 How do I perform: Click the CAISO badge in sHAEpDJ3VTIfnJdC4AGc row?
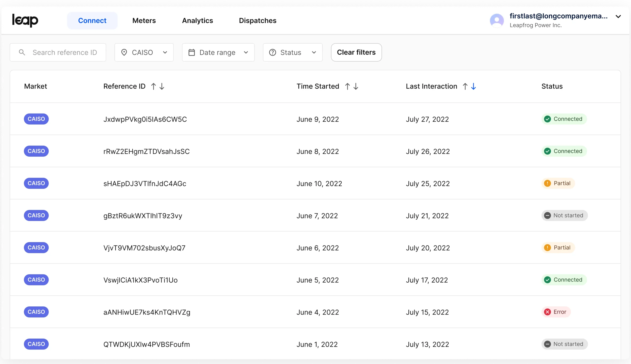pyautogui.click(x=36, y=183)
